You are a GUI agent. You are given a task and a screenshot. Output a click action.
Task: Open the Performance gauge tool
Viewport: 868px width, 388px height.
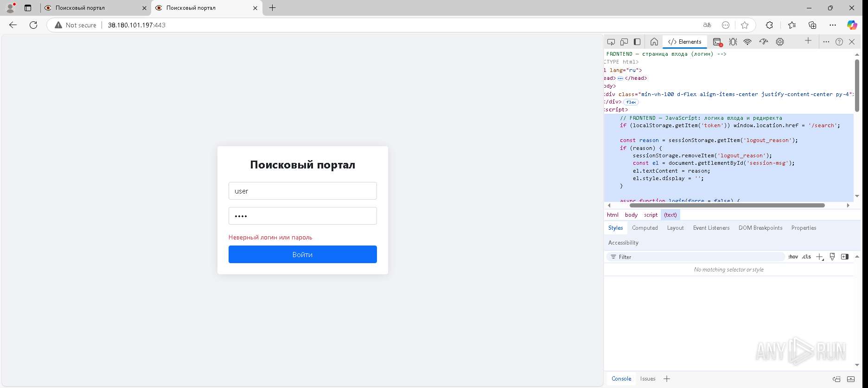point(764,42)
